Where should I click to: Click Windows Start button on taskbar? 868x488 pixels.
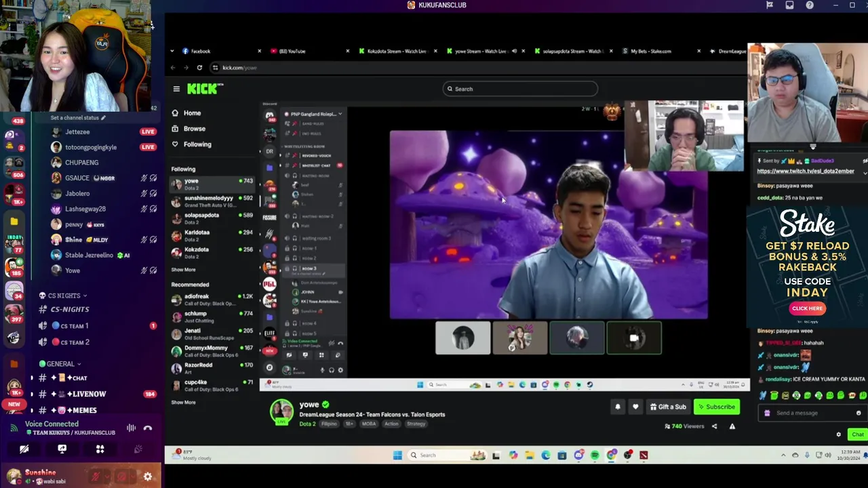click(397, 455)
